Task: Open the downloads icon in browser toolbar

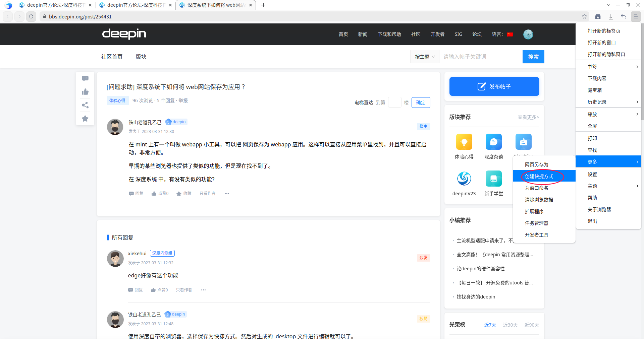Action: [x=611, y=16]
